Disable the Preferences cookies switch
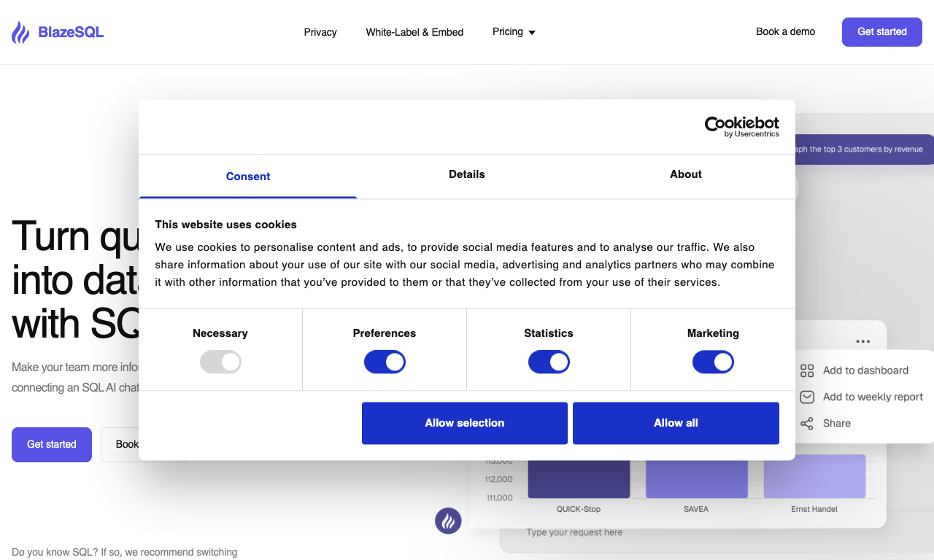Image resolution: width=934 pixels, height=560 pixels. (x=385, y=362)
